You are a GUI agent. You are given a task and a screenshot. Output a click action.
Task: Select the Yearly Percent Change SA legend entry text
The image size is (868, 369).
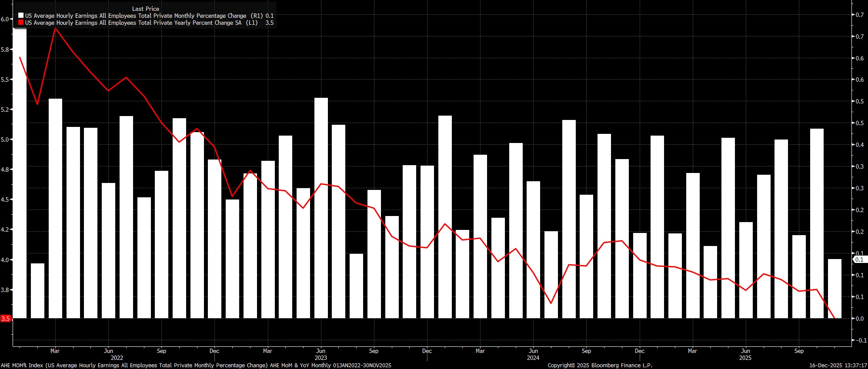pyautogui.click(x=133, y=23)
